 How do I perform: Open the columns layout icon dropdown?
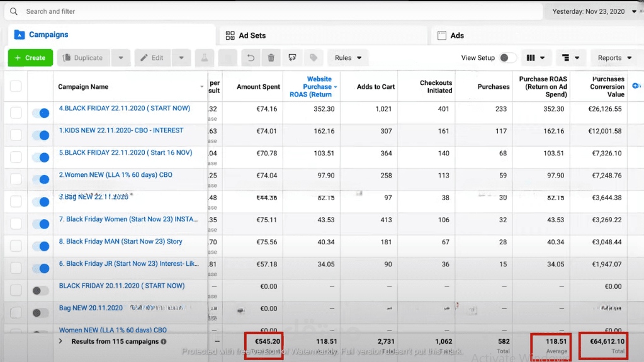pos(536,58)
